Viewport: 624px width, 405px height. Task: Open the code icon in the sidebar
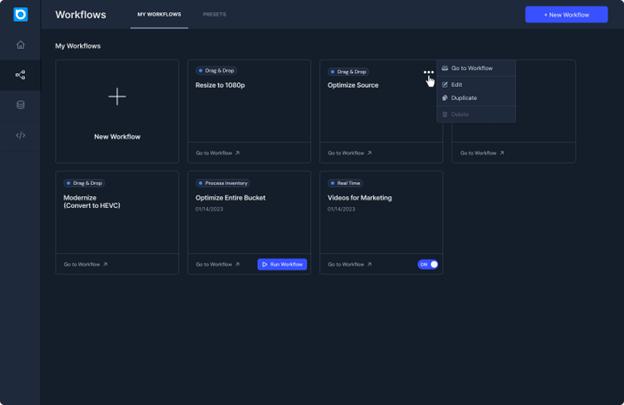coord(20,135)
